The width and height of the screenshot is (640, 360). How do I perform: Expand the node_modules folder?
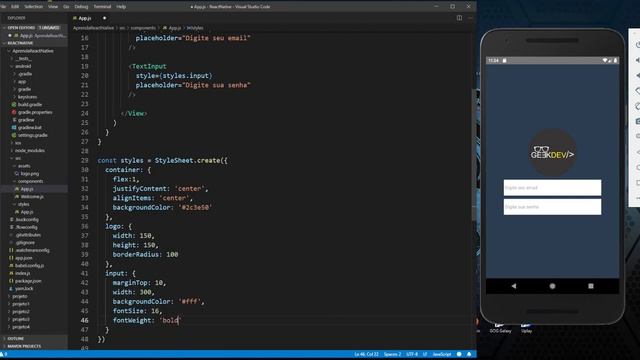[x=29, y=151]
